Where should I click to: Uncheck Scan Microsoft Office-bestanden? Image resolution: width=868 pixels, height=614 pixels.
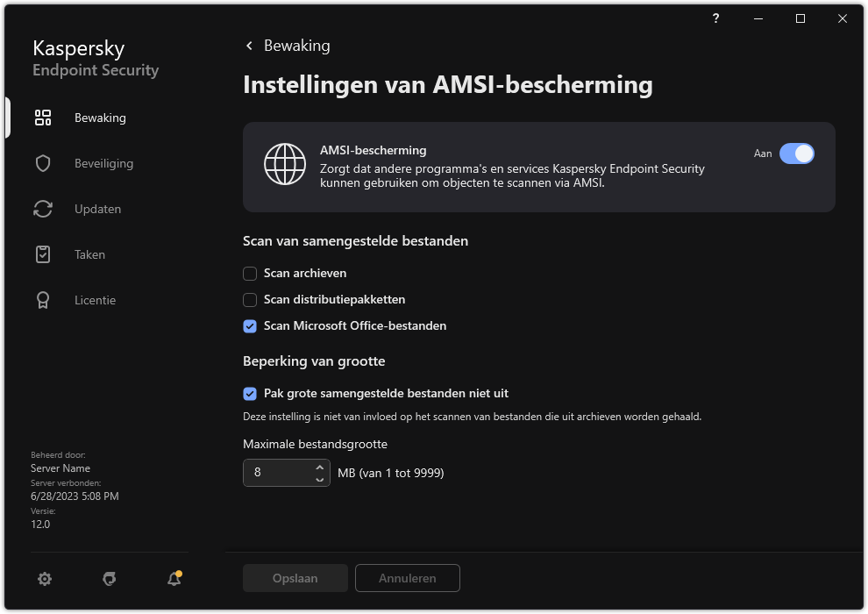250,325
